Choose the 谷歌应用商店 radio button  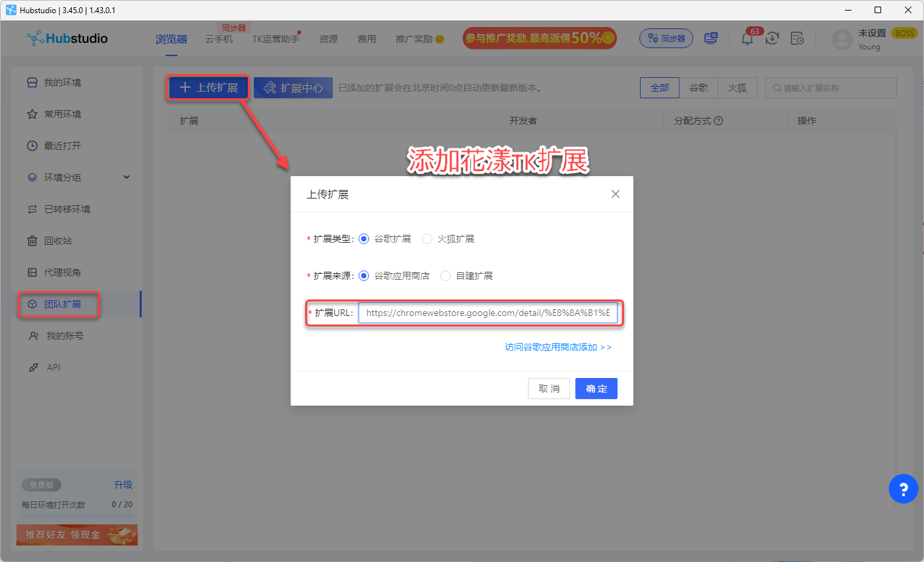pos(364,276)
